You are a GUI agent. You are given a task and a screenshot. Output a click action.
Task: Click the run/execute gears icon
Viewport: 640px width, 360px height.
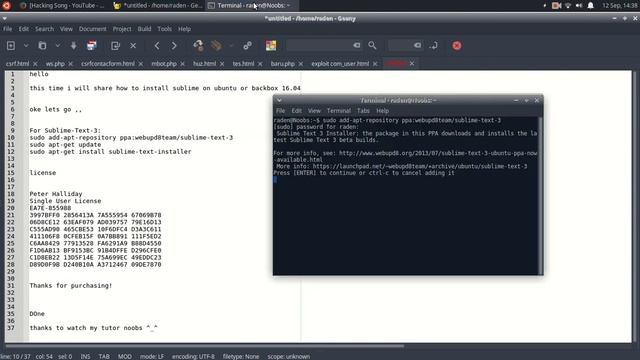[x=247, y=46]
